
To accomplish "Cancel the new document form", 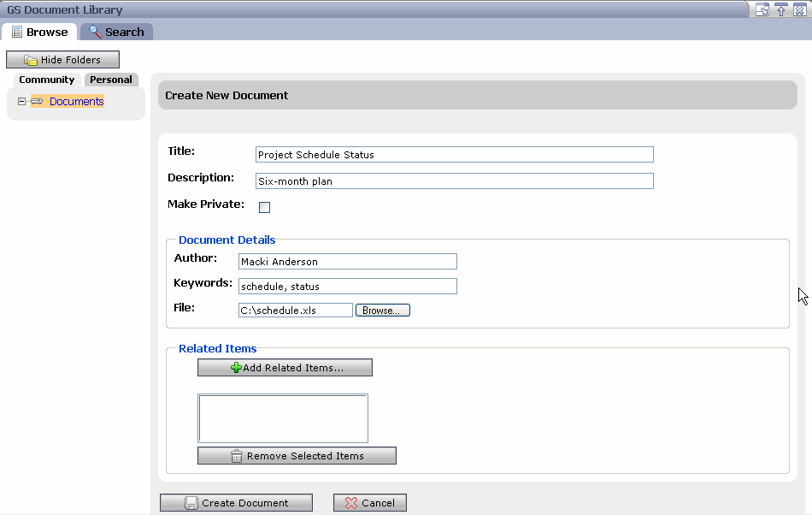I will tap(370, 502).
